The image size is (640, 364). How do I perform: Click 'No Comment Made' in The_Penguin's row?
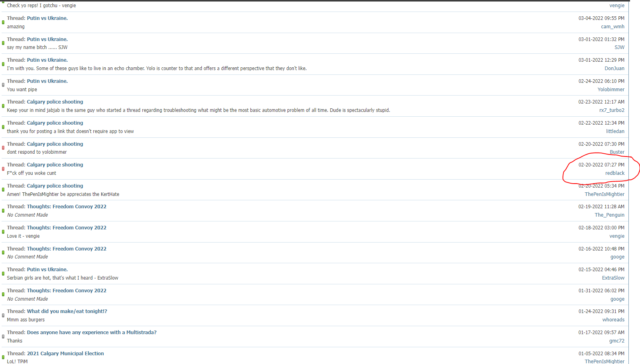(x=28, y=215)
